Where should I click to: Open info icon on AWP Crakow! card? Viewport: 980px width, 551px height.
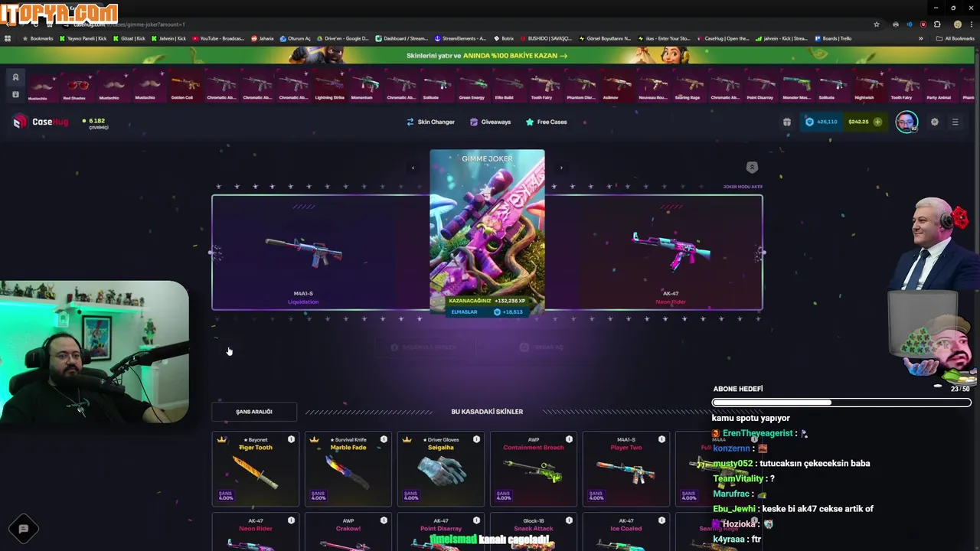(x=384, y=520)
